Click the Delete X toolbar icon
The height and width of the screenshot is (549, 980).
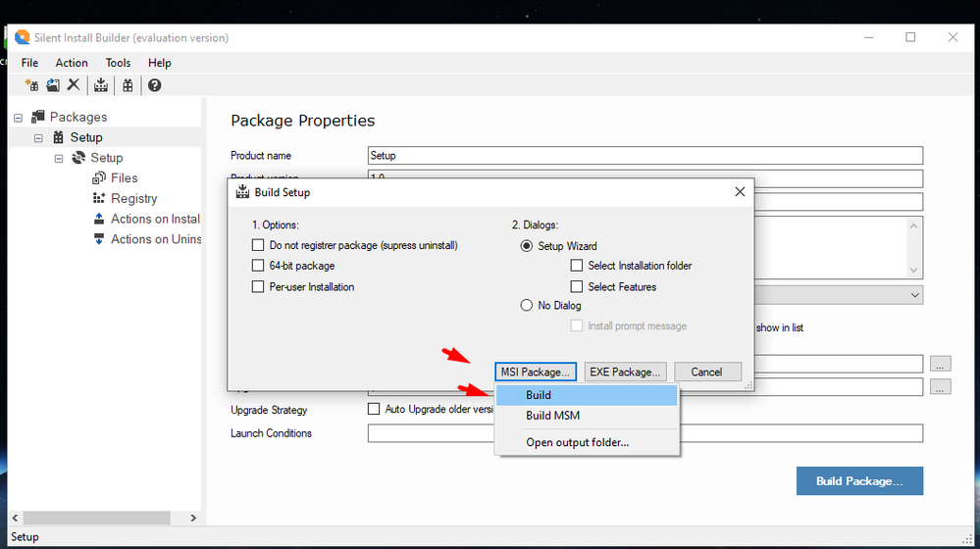click(x=74, y=84)
